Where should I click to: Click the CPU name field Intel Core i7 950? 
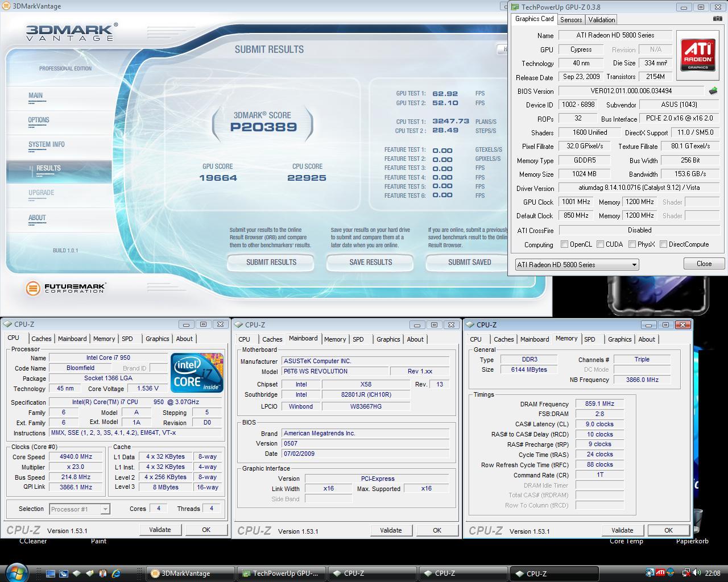pos(108,358)
